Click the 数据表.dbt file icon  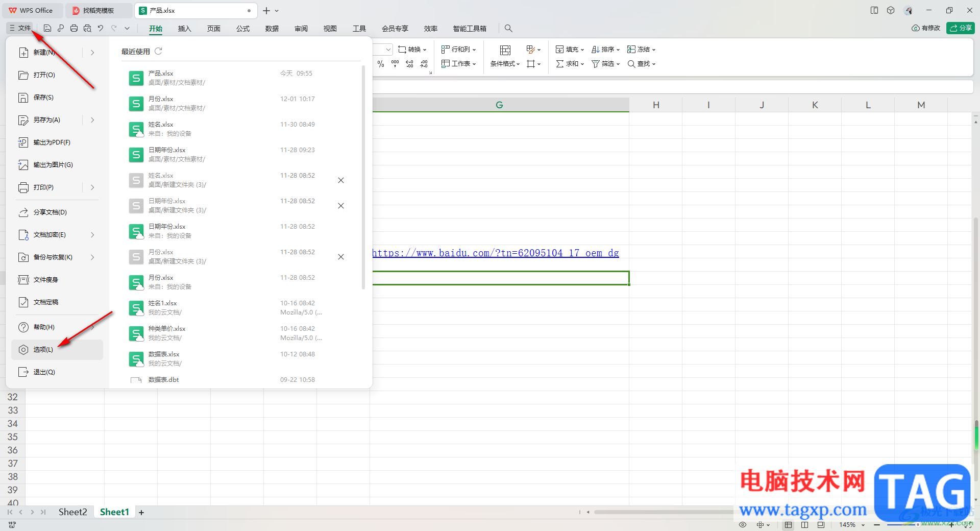tap(136, 380)
